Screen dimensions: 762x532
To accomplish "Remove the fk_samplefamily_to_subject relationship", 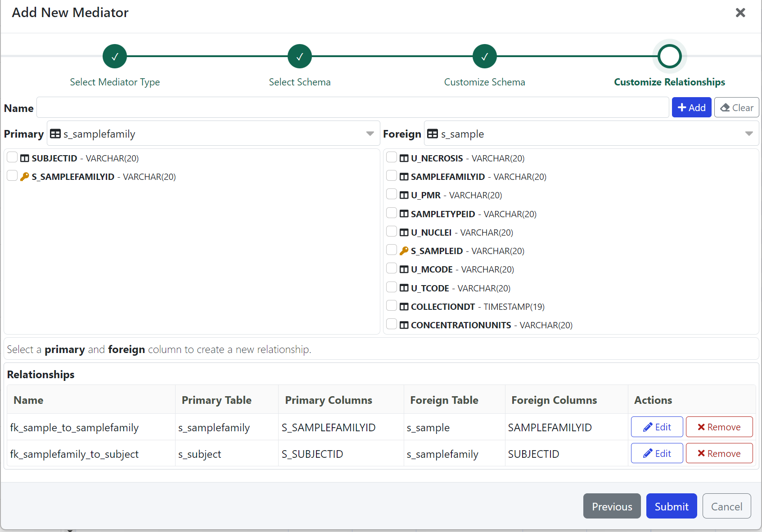I will tap(719, 453).
